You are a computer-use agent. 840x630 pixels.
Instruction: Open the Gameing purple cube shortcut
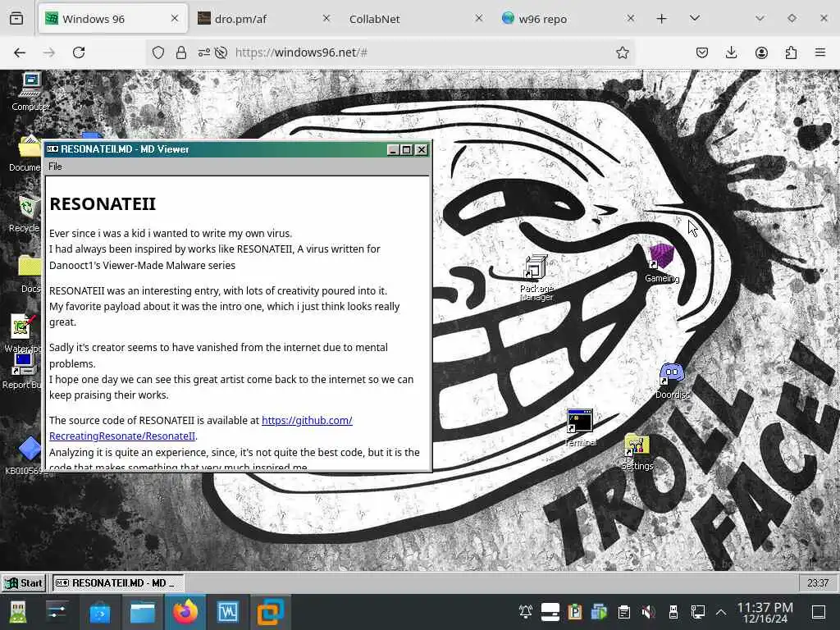(x=662, y=263)
